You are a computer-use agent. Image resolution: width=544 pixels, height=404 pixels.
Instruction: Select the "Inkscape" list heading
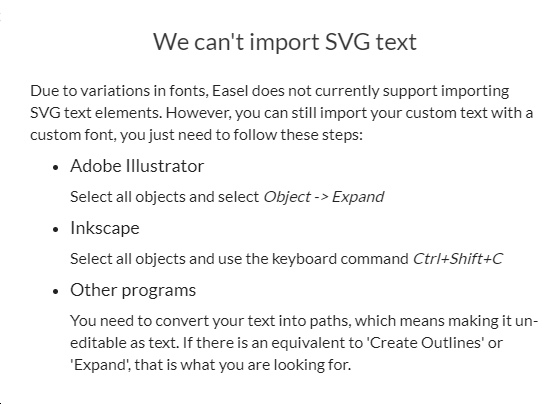click(105, 228)
